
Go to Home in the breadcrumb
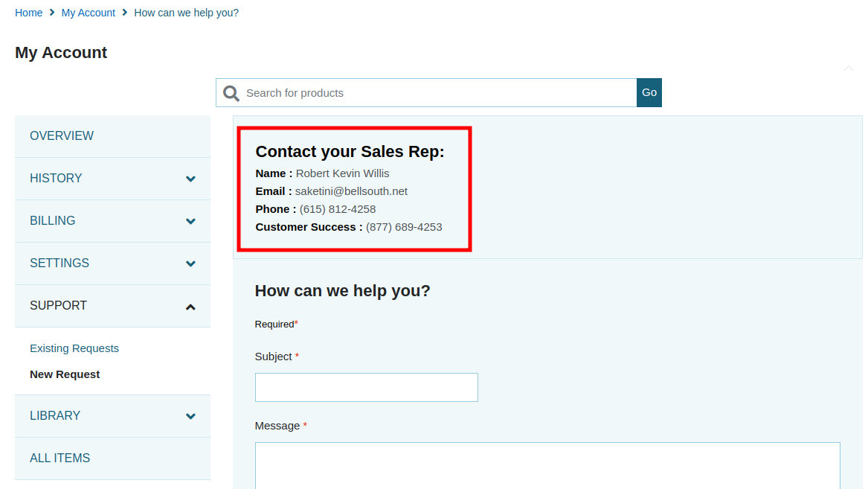28,13
